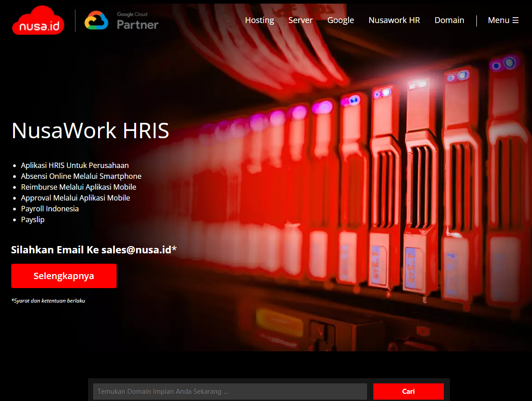Screen dimensions: 532x401
Task: Open the Hosting menu item
Action: (x=259, y=20)
